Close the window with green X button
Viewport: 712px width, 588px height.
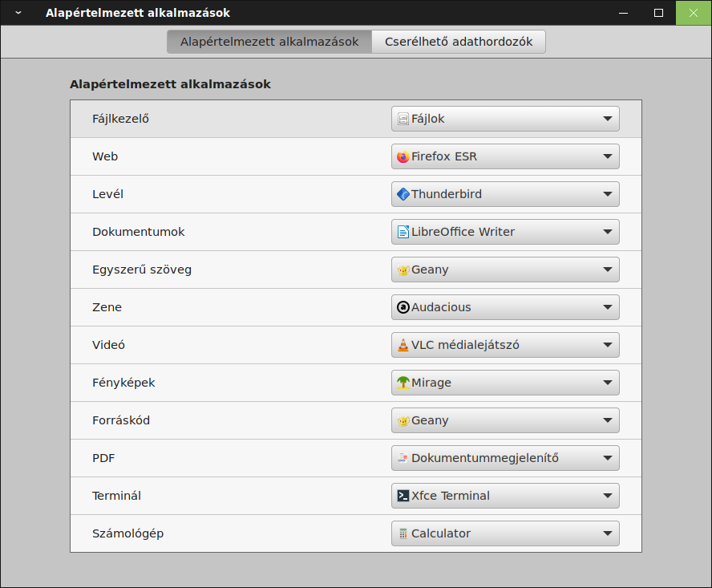click(694, 13)
